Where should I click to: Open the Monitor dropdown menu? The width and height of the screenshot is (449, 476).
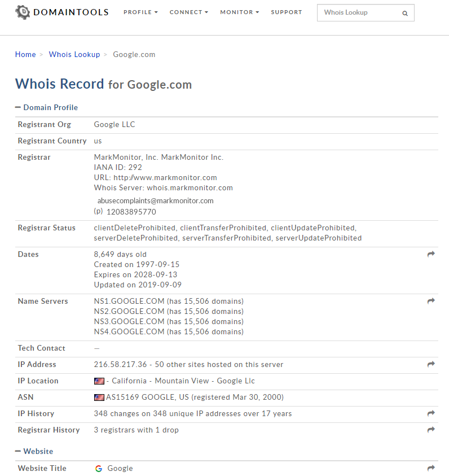point(240,12)
